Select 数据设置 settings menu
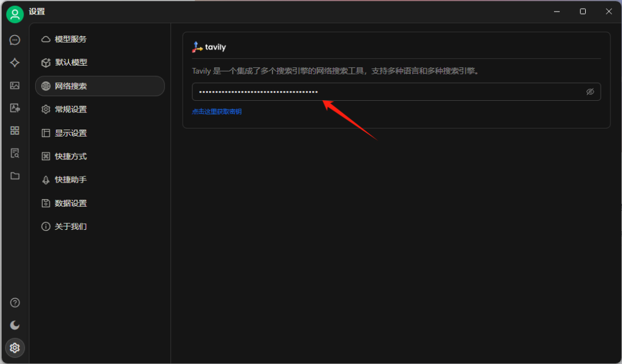The image size is (622, 364). pyautogui.click(x=100, y=203)
